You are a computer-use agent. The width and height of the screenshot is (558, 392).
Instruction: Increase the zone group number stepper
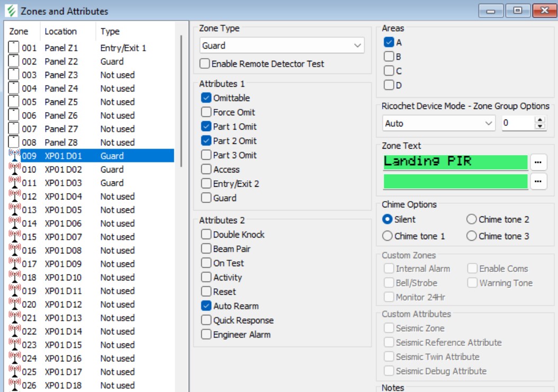(540, 120)
